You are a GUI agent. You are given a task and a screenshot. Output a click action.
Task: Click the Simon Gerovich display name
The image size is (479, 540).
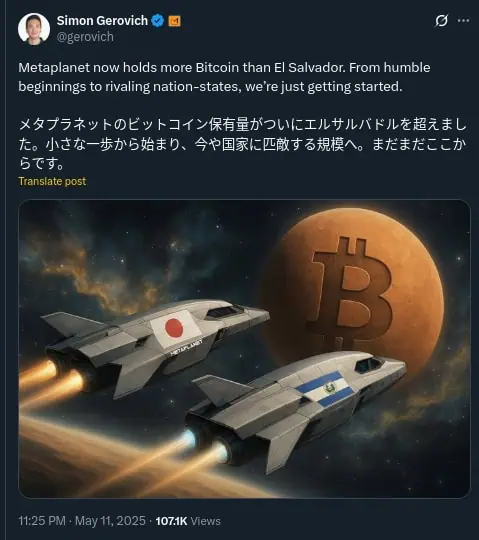point(102,21)
